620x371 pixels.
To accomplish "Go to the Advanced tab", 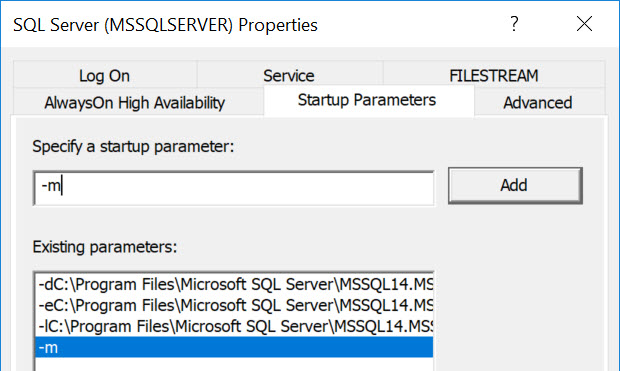I will (538, 102).
